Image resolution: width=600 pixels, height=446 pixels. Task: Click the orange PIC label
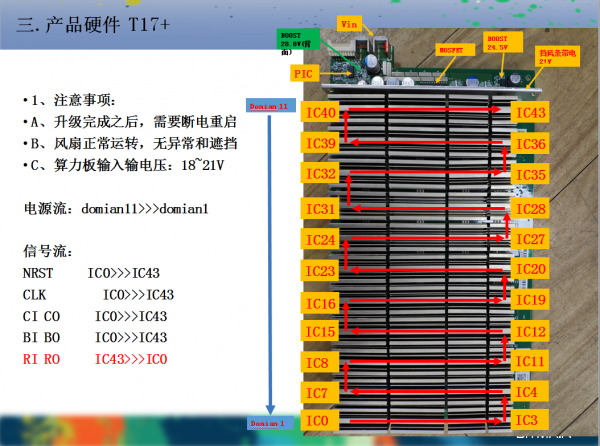point(304,74)
